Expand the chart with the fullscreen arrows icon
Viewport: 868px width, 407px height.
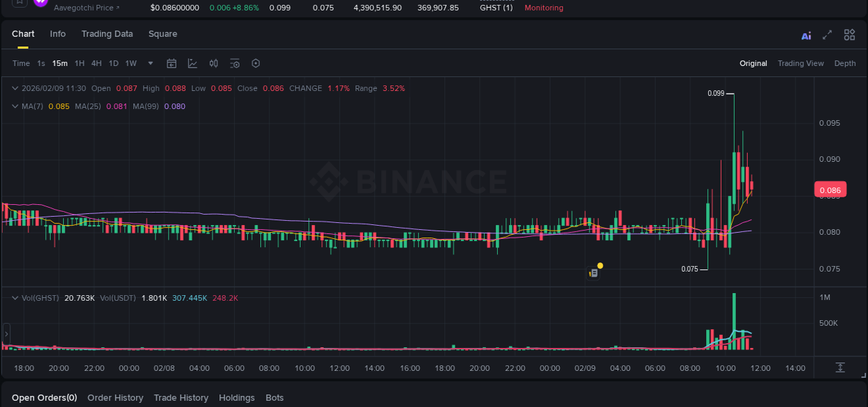827,35
